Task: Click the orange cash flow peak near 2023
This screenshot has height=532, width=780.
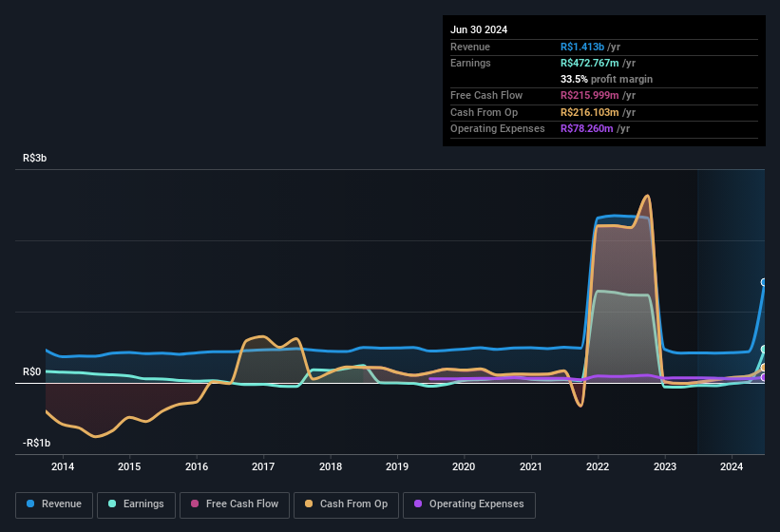Action: tap(647, 197)
